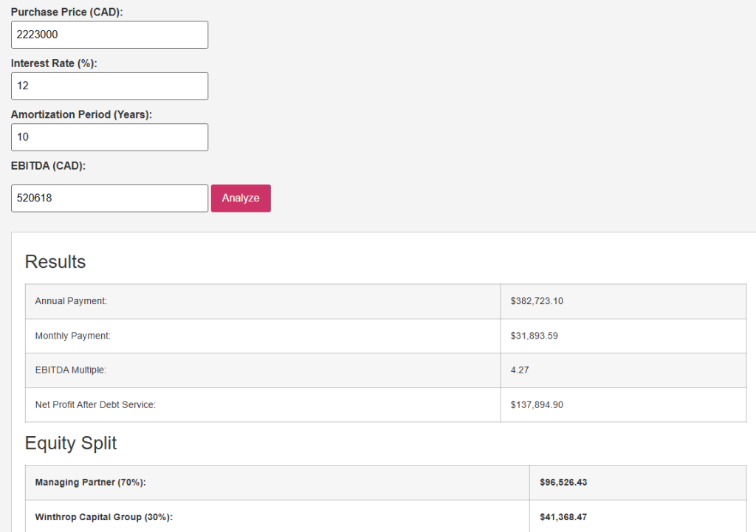756x532 pixels.
Task: Click into the EBITDA input field
Action: click(109, 198)
